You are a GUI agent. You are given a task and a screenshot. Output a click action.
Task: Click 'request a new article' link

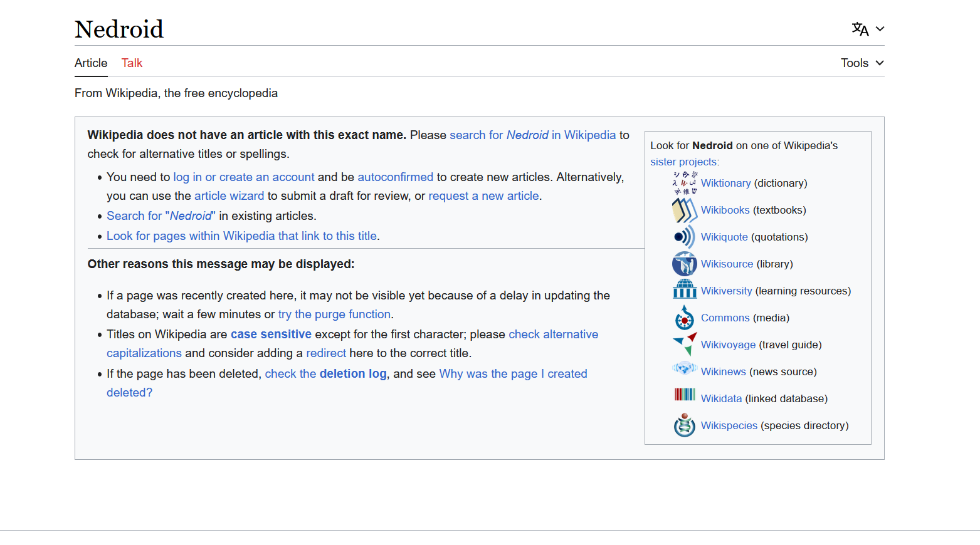(483, 195)
